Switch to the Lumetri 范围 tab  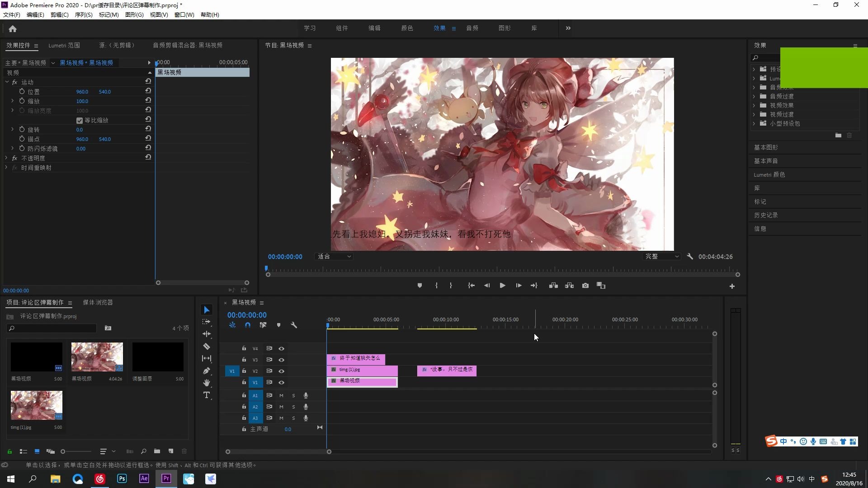64,45
